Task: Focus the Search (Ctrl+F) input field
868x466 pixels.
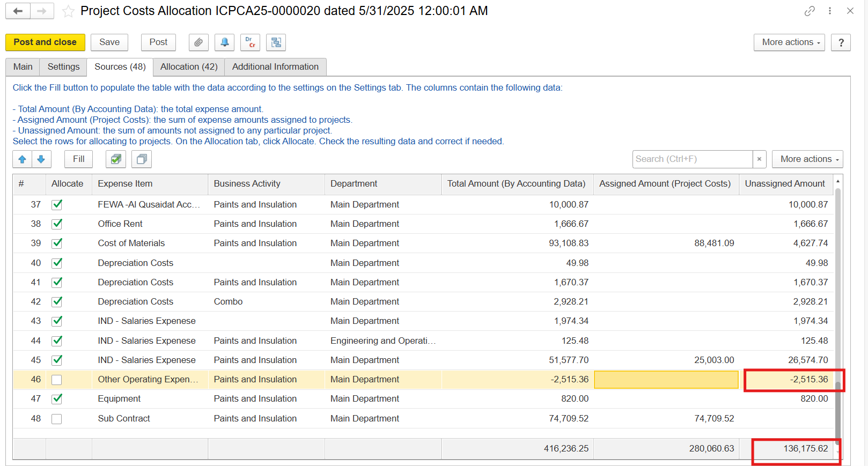Action: click(x=692, y=159)
